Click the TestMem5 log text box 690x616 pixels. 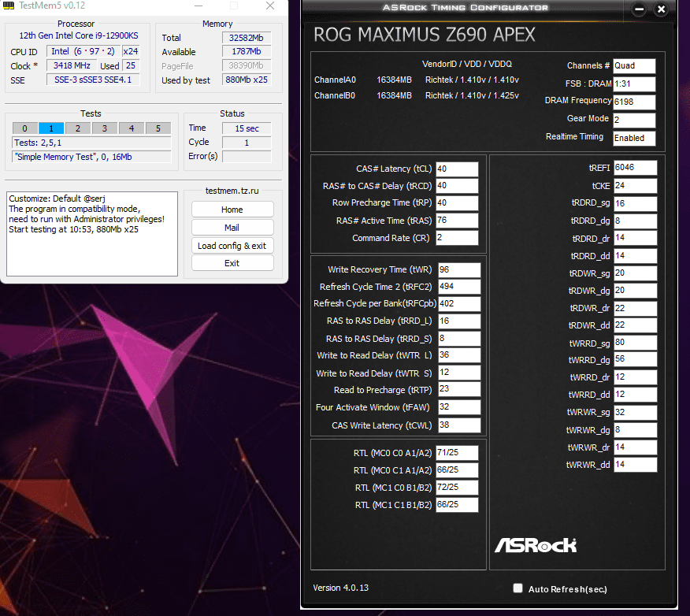tap(92, 234)
